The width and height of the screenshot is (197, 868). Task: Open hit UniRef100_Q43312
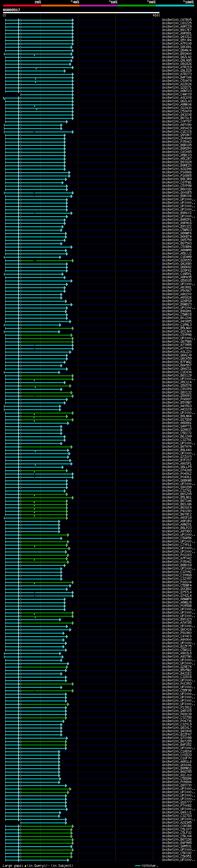[177, 37]
